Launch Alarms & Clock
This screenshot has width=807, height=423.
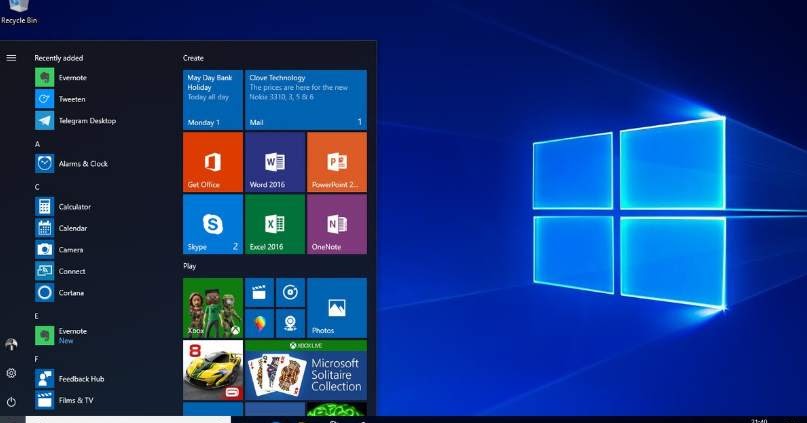pyautogui.click(x=72, y=164)
